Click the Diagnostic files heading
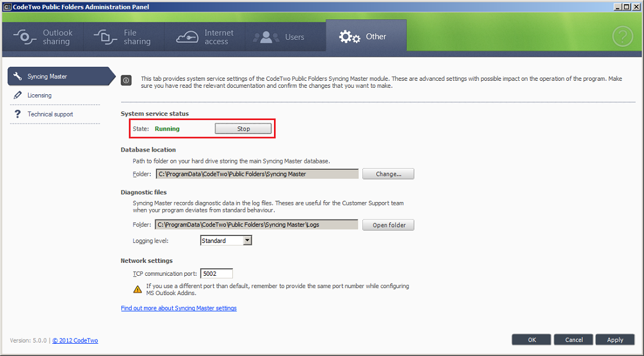644x356 pixels. tap(144, 192)
